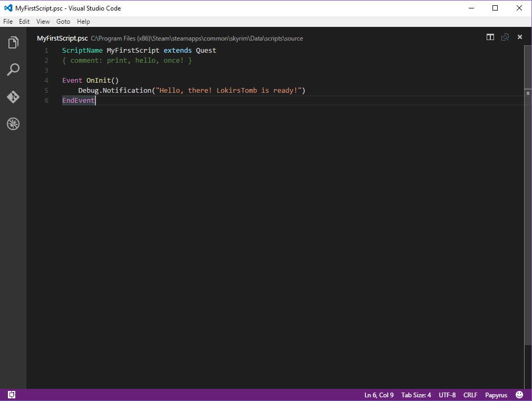
Task: Send feedback via the smiley icon
Action: tap(519, 395)
